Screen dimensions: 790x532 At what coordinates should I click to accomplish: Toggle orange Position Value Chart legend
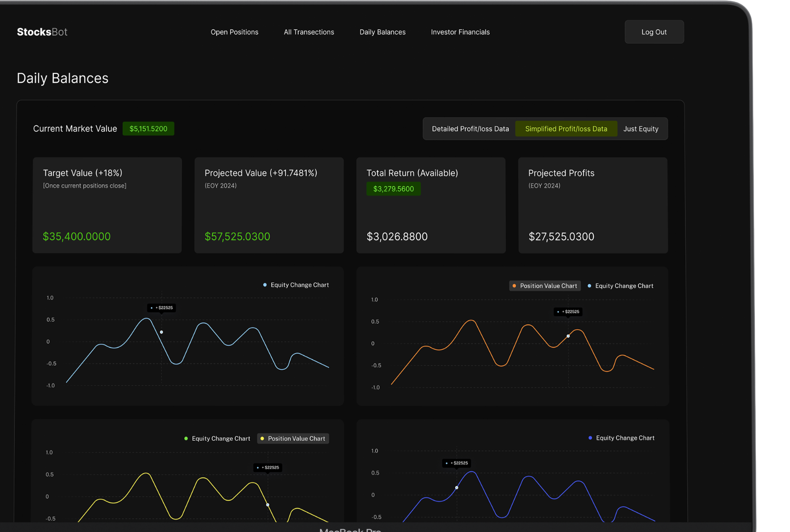545,286
